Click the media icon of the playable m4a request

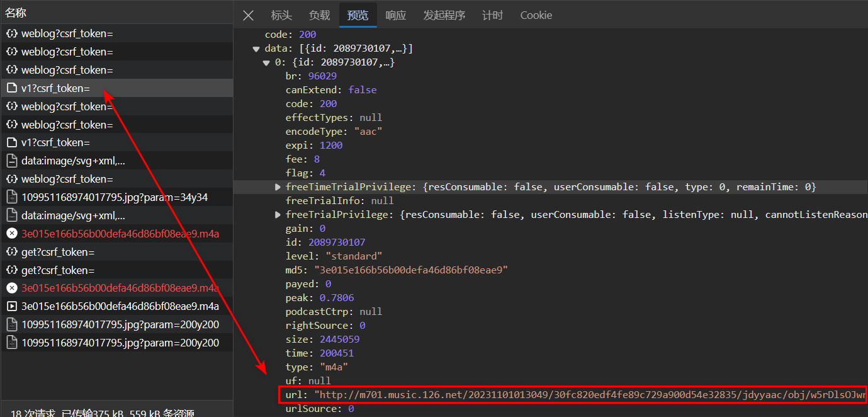coord(11,307)
